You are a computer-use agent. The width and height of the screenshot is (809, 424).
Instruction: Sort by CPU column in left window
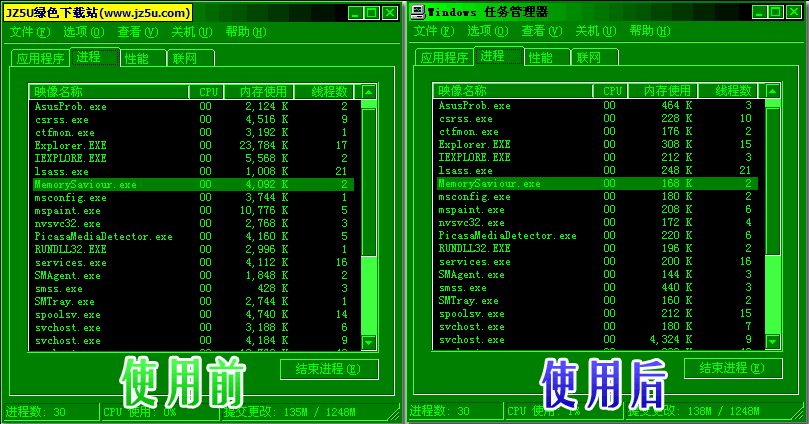(x=206, y=92)
